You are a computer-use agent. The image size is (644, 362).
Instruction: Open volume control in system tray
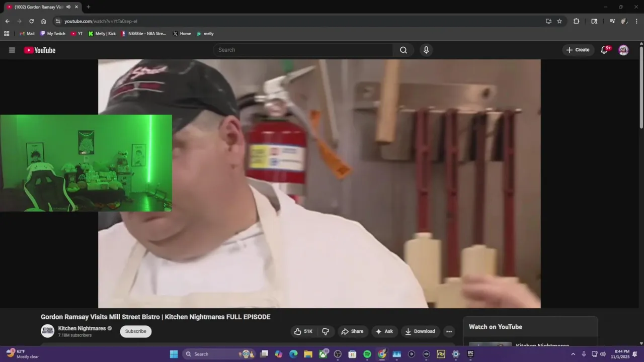coord(603,354)
